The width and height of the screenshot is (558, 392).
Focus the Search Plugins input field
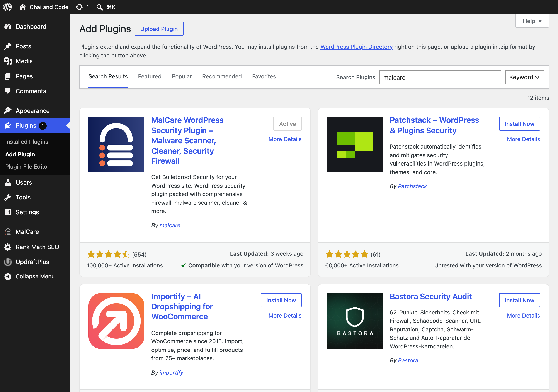(x=440, y=77)
